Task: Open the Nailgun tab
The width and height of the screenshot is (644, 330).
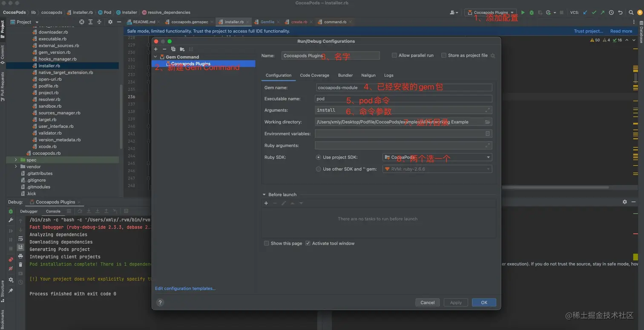Action: pos(368,75)
